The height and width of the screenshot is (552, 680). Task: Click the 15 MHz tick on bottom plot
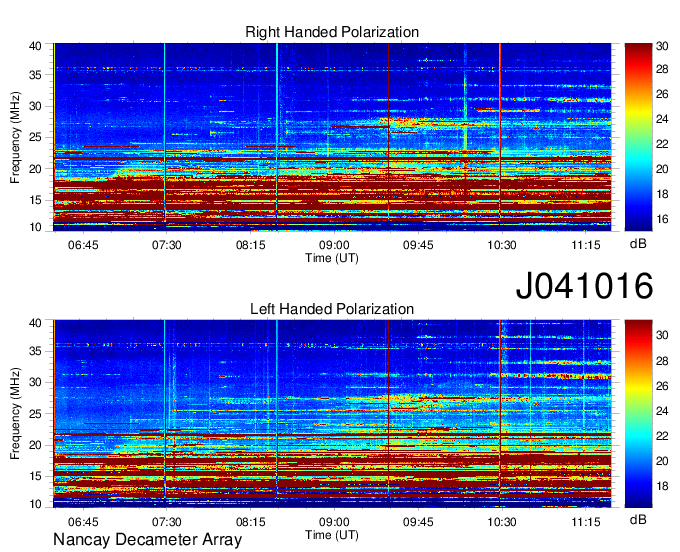coord(35,477)
